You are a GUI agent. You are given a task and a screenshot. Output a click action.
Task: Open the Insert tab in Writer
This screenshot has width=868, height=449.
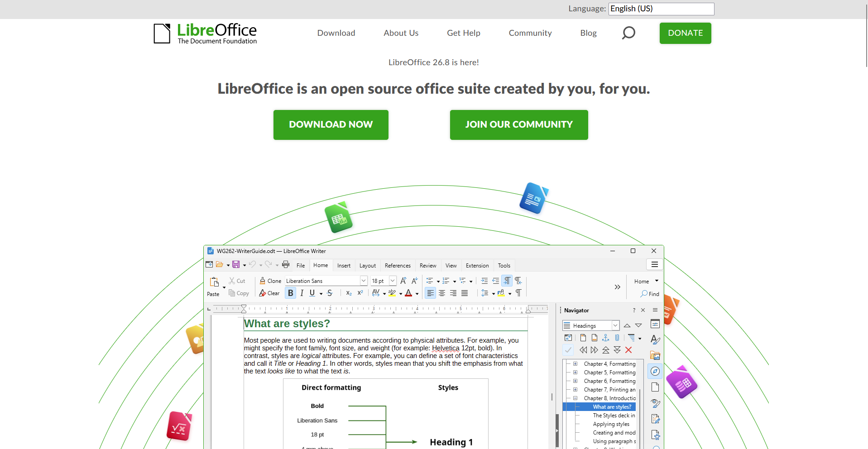pyautogui.click(x=344, y=266)
